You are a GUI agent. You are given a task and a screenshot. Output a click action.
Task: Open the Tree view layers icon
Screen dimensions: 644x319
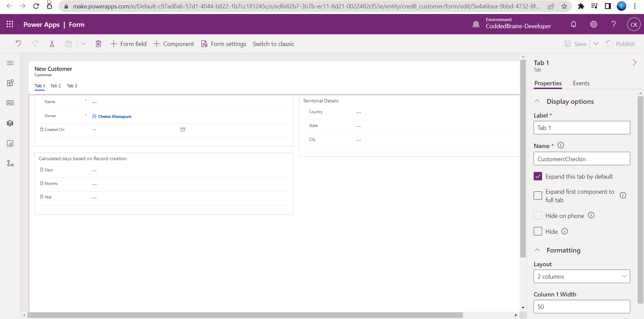(10, 123)
